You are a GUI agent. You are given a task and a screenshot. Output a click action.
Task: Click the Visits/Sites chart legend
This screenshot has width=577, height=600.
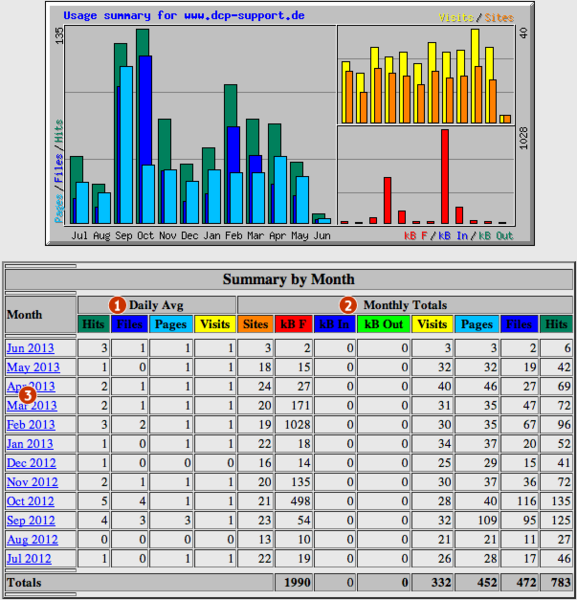476,18
